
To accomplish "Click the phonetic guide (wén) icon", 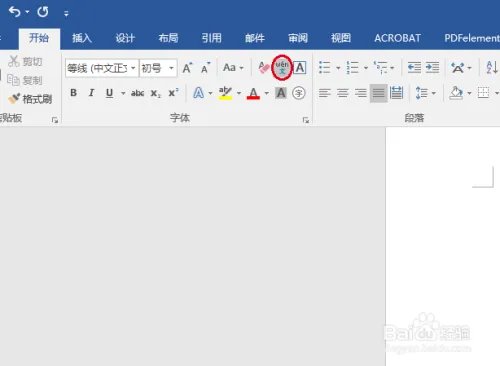I will pyautogui.click(x=282, y=68).
